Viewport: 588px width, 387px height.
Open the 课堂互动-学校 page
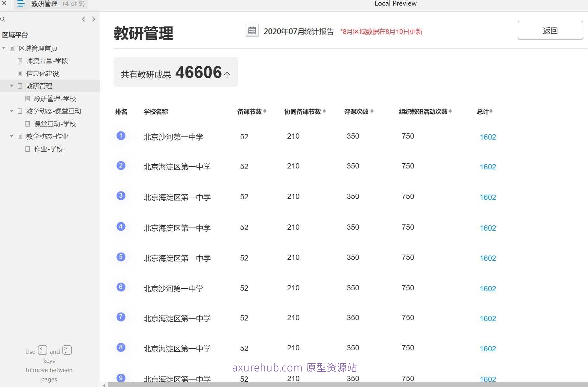55,124
